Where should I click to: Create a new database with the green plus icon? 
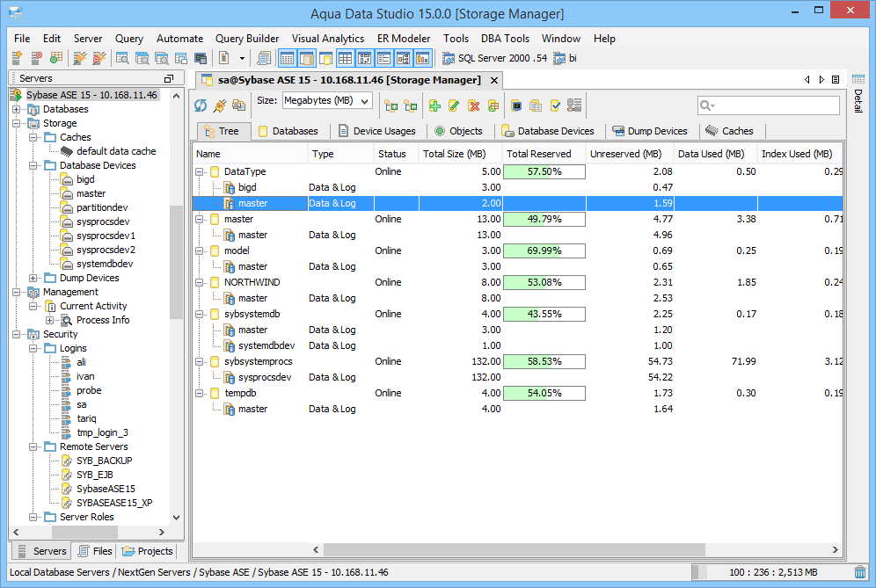click(434, 105)
